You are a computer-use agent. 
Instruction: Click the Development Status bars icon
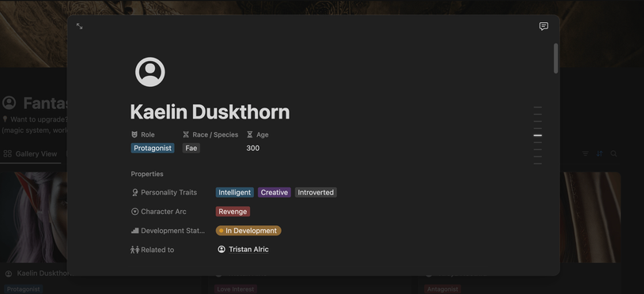134,231
